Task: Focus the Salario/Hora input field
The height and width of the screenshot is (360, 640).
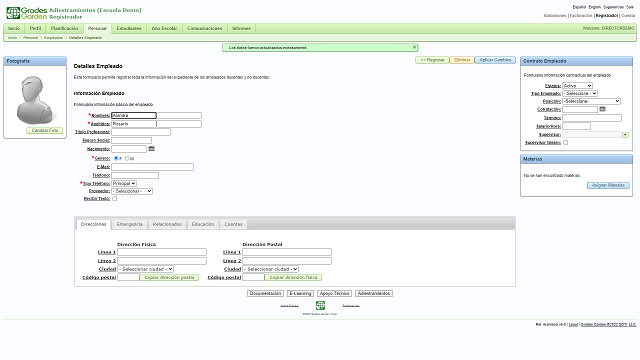Action: click(576, 126)
